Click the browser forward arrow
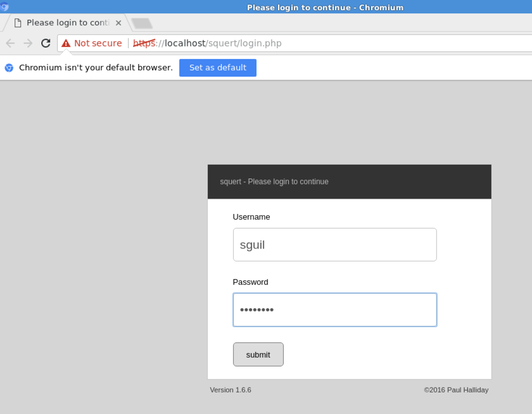This screenshot has width=532, height=414. tap(28, 43)
